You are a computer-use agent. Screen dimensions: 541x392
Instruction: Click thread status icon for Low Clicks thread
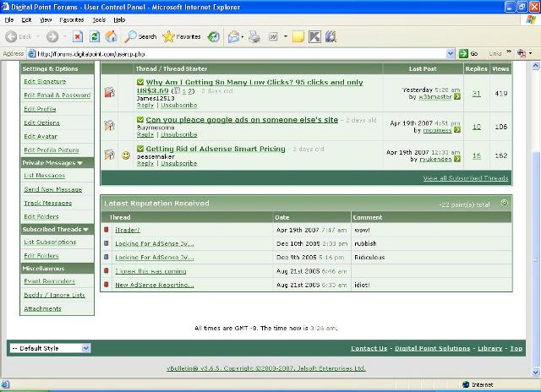pos(109,93)
